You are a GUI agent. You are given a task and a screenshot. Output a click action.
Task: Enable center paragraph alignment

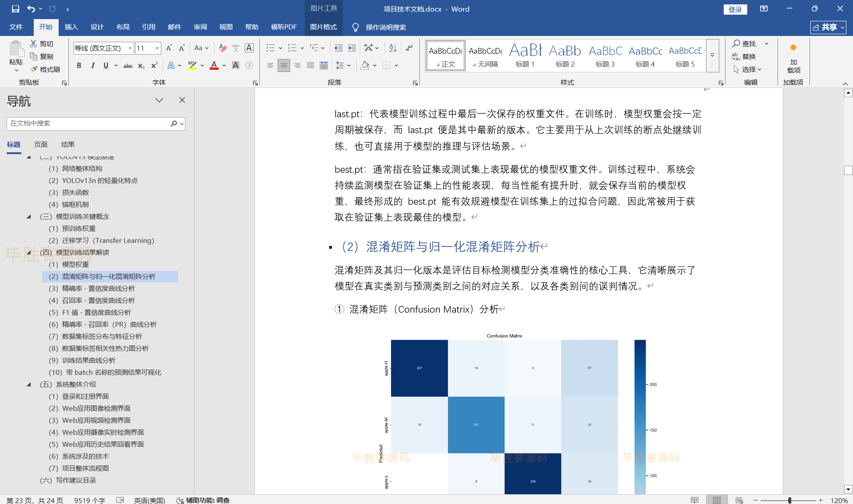point(283,65)
